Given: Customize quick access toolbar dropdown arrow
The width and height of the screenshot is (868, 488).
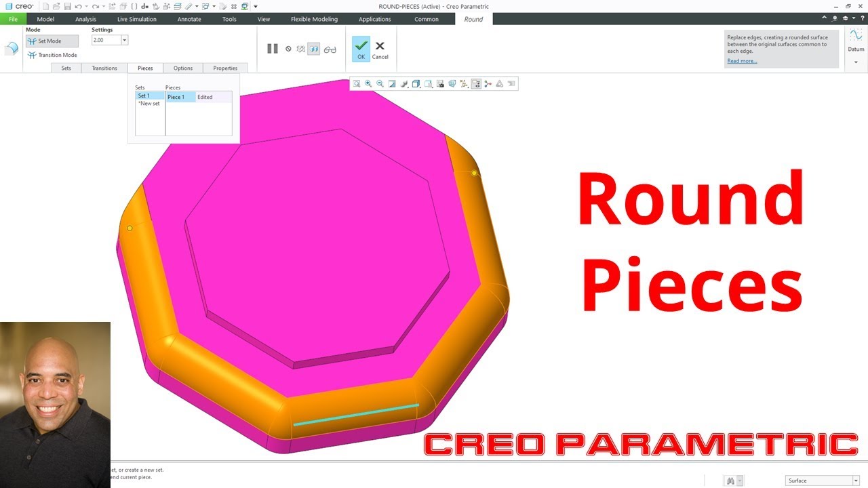Looking at the screenshot, I should pyautogui.click(x=256, y=6).
